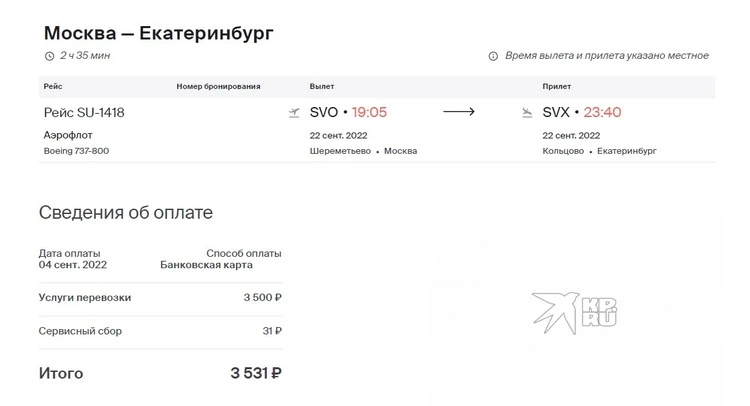Click the arrow between departure and arrival
The height and width of the screenshot is (406, 750).
coord(459,112)
